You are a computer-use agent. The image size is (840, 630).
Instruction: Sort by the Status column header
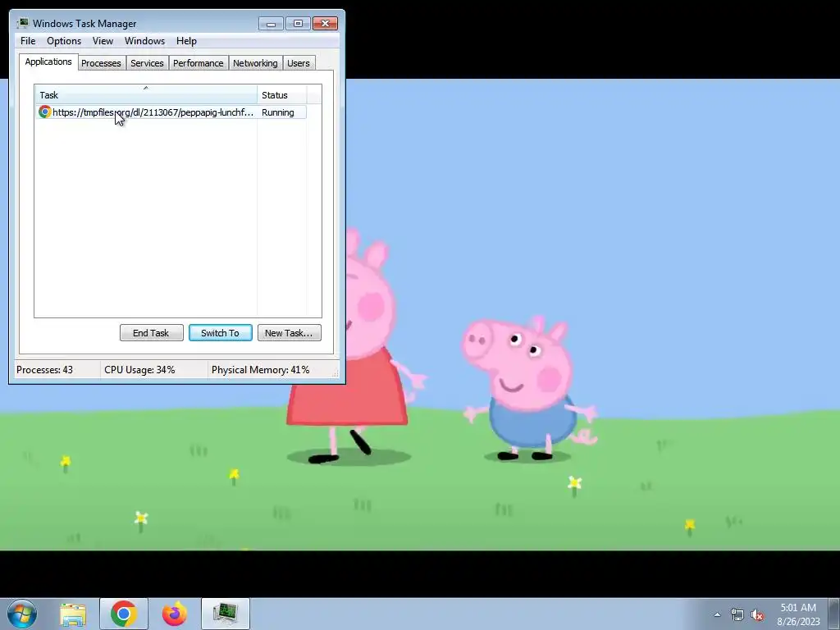point(282,95)
